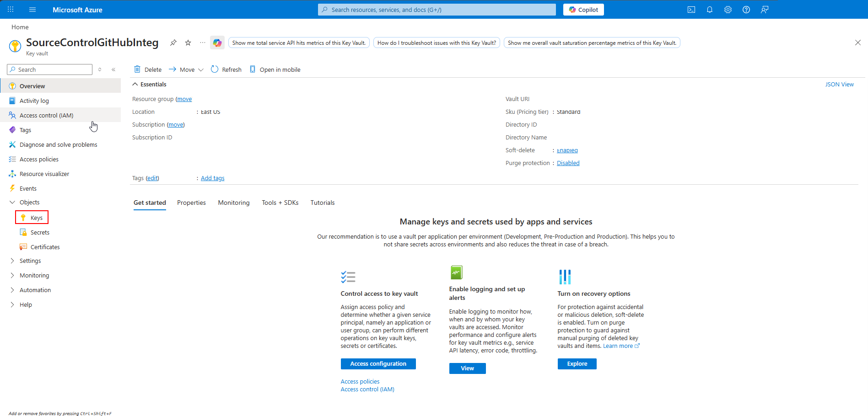Open Access control (IAM) in sidebar

[60, 115]
